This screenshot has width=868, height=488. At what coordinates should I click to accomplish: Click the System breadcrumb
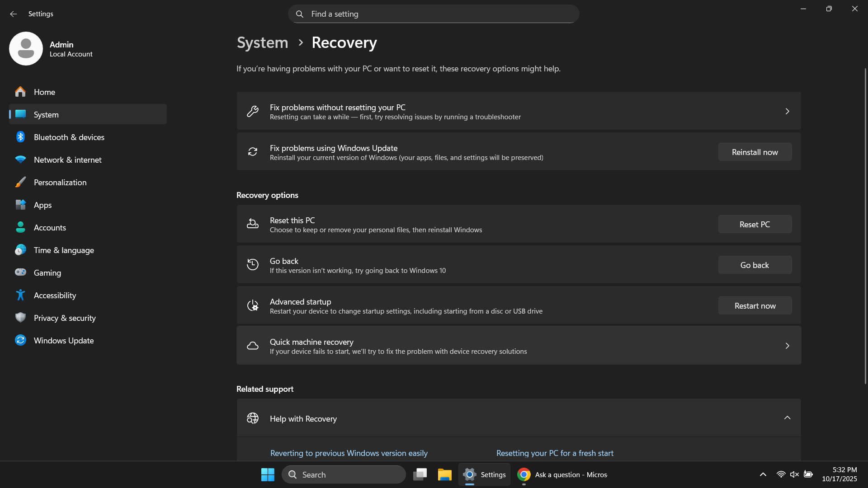[x=262, y=42]
